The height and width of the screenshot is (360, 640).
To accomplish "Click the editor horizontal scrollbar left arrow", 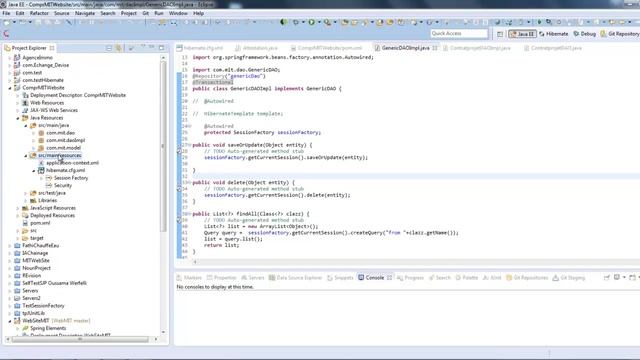I will click(195, 262).
